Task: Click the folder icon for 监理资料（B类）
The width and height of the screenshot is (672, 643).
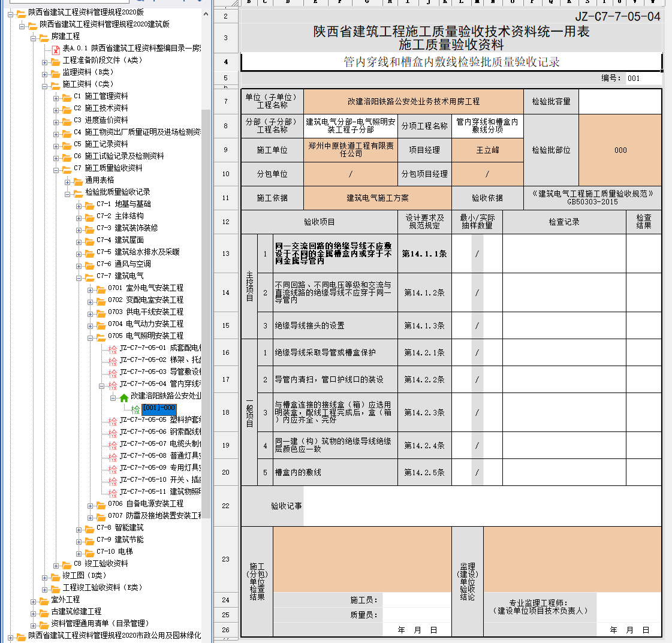Action: tap(56, 73)
